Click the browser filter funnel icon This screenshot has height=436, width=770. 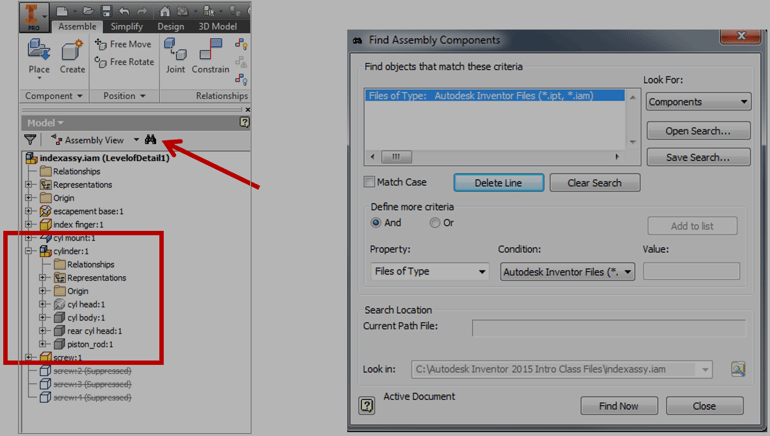click(x=30, y=140)
